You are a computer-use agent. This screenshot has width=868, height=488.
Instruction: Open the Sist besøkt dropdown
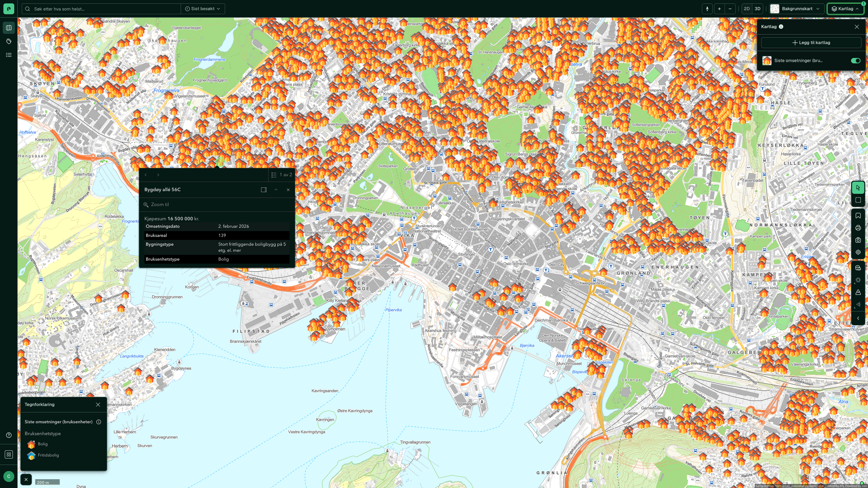(x=203, y=9)
